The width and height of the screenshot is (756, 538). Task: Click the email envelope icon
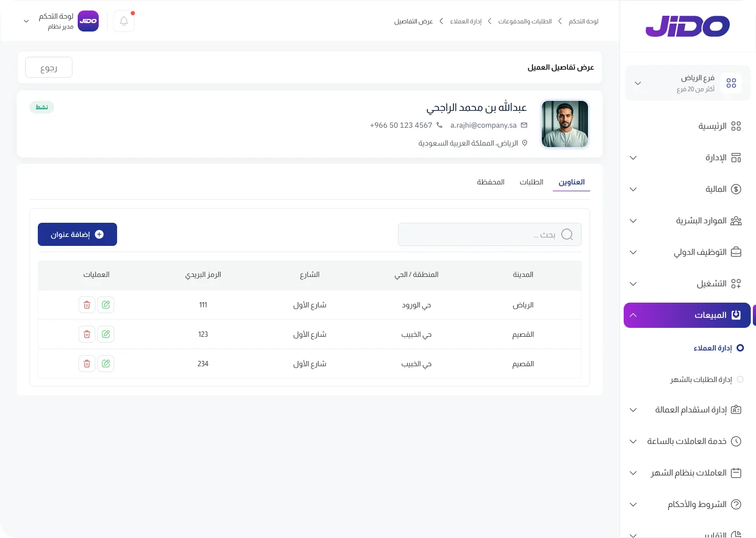pos(524,125)
